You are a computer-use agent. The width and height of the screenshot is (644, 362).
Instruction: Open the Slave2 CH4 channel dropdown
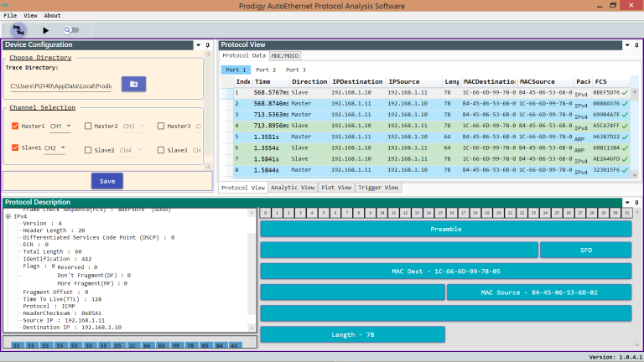click(x=130, y=151)
